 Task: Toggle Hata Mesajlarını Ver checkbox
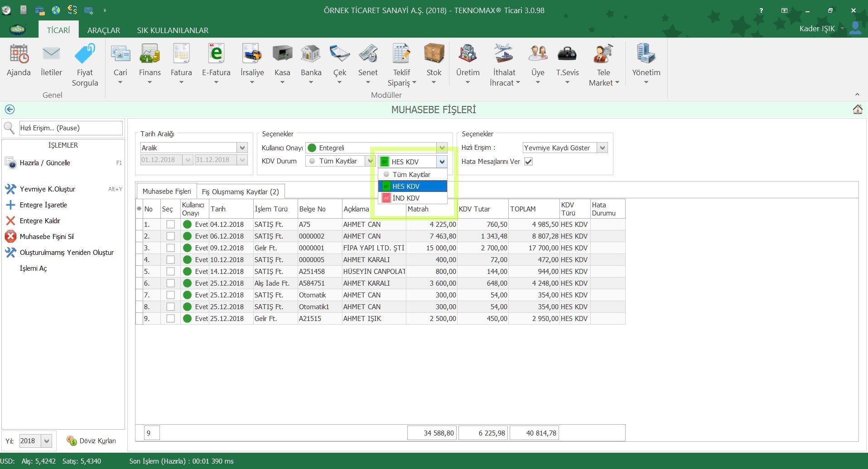coord(528,162)
